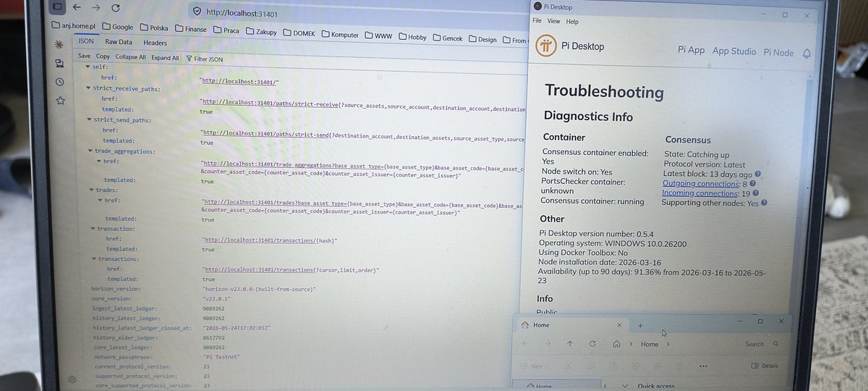
Task: Open the Komputer bookmark folder
Action: [x=340, y=35]
